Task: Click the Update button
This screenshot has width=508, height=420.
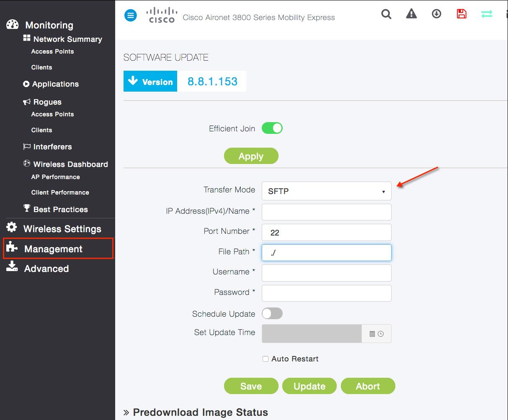Action: 309,386
